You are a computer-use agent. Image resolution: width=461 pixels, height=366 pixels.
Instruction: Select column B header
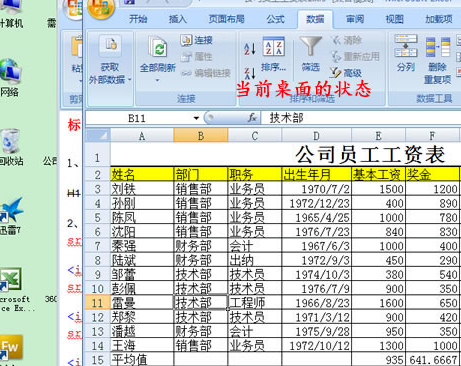click(x=201, y=136)
